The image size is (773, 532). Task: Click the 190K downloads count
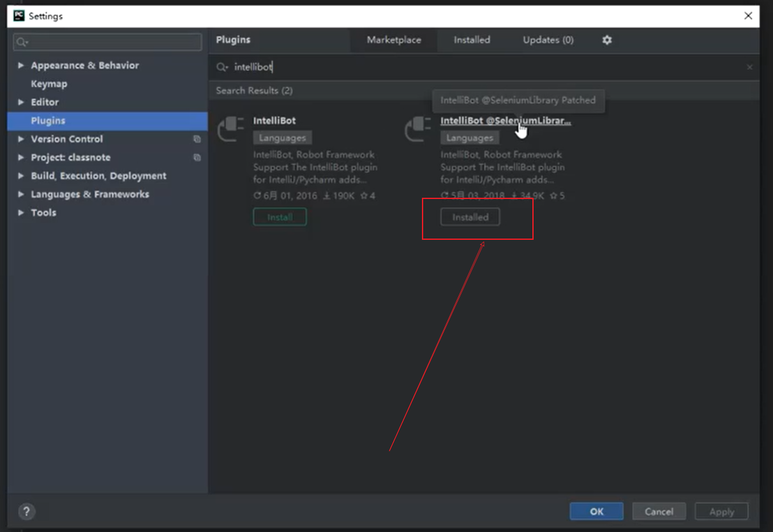click(339, 196)
